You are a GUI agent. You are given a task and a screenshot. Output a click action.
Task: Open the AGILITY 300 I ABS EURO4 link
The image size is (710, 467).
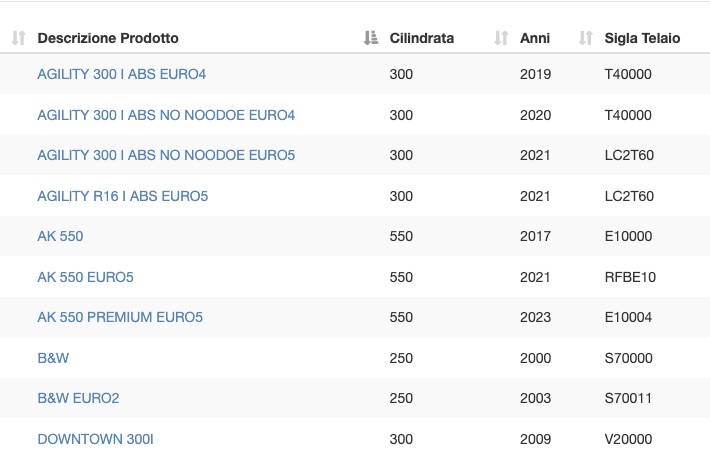(122, 74)
